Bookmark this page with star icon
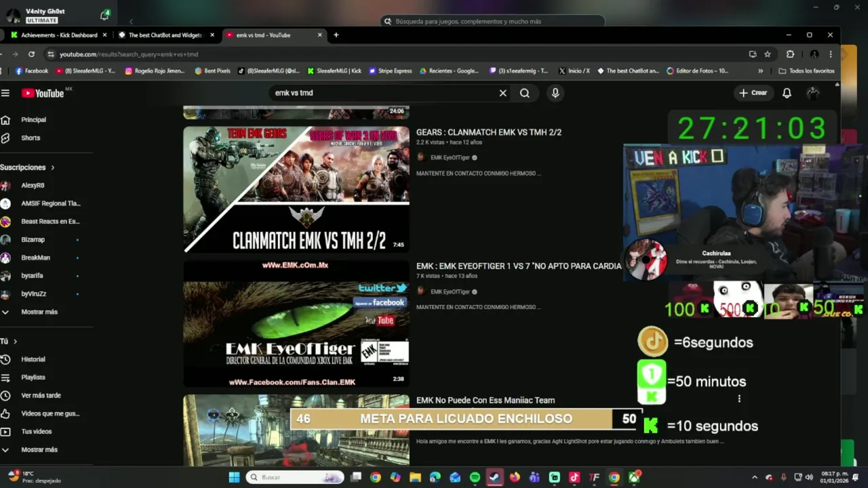The width and height of the screenshot is (868, 488). coord(768,54)
